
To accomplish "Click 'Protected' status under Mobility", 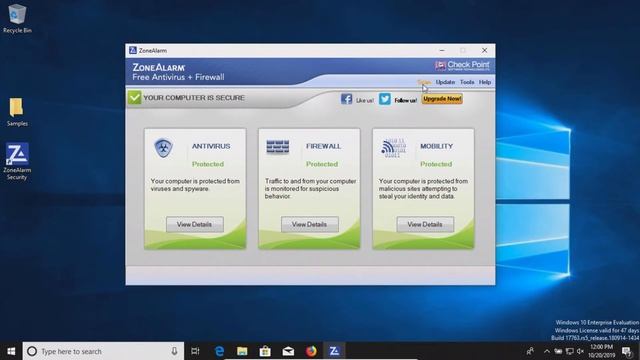I will pyautogui.click(x=436, y=164).
